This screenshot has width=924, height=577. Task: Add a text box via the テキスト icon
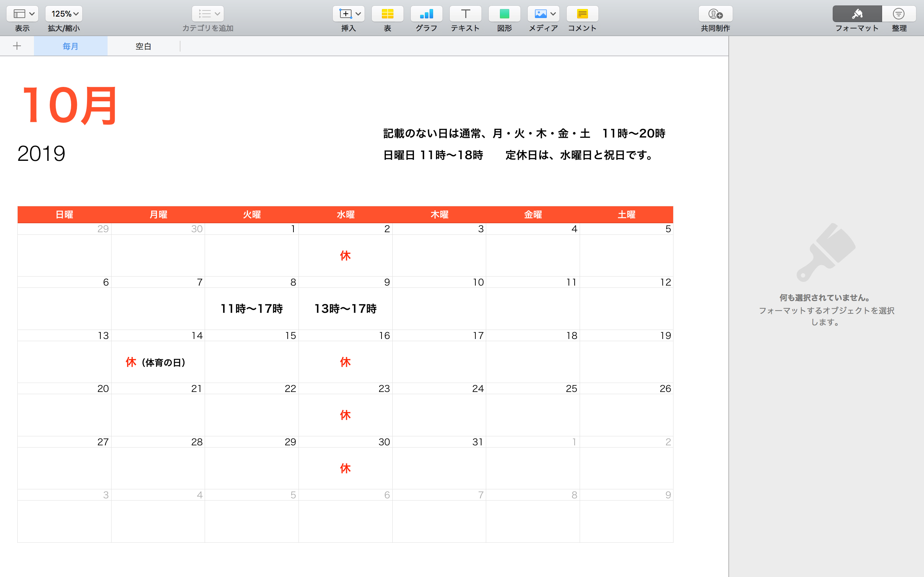pyautogui.click(x=466, y=13)
